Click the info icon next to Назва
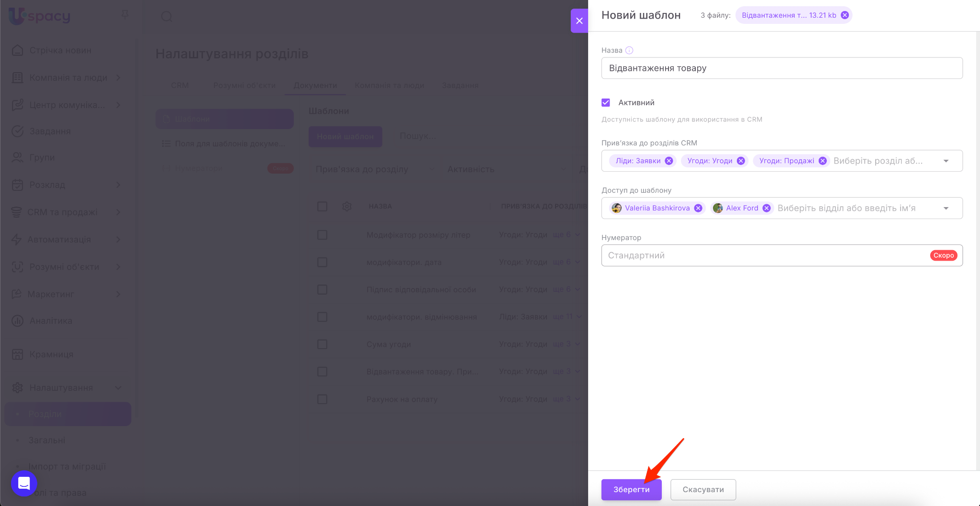The image size is (980, 506). coord(629,50)
